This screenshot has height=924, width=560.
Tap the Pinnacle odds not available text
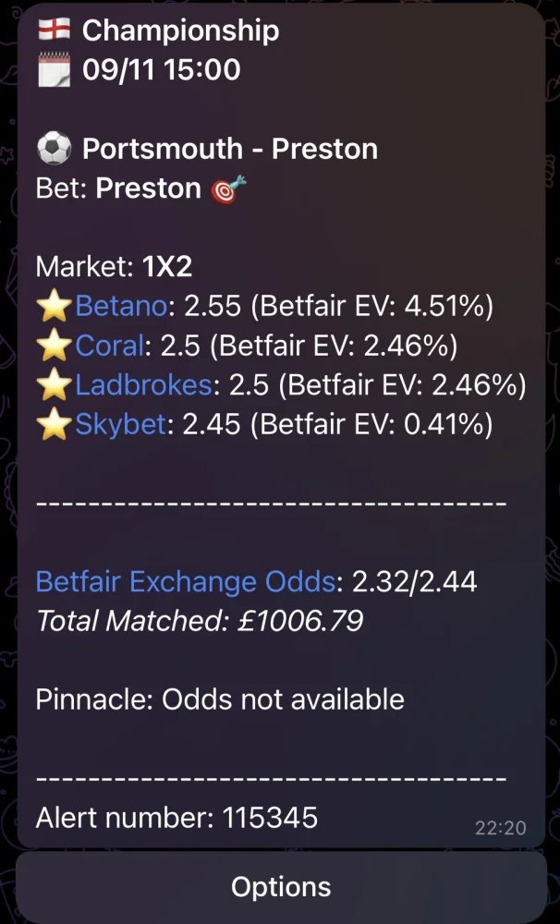pyautogui.click(x=220, y=699)
